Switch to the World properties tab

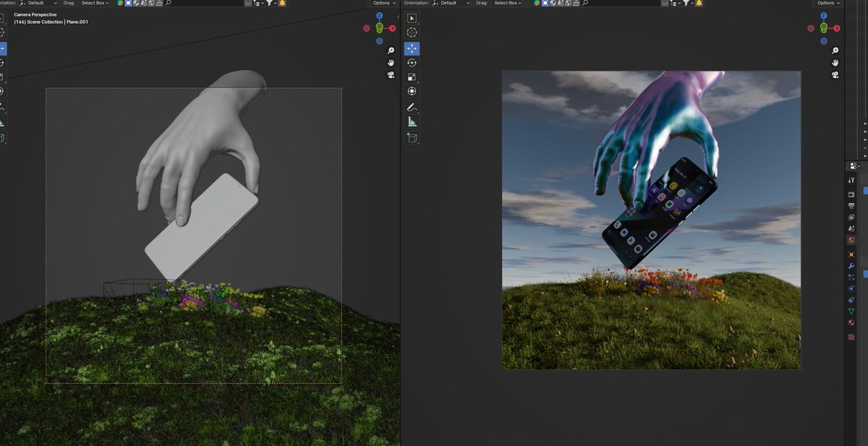pos(851,240)
